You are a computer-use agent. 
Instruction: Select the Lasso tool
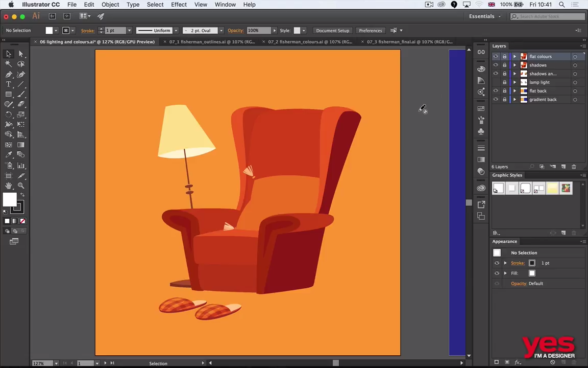tap(21, 64)
